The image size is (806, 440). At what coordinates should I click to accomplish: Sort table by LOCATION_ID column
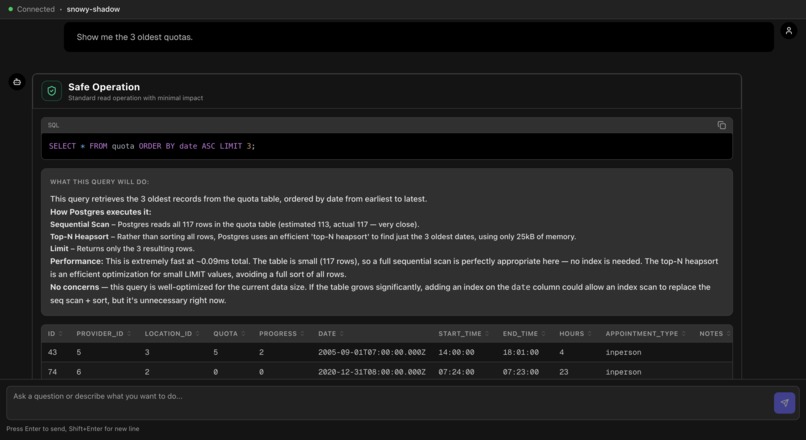pyautogui.click(x=172, y=334)
